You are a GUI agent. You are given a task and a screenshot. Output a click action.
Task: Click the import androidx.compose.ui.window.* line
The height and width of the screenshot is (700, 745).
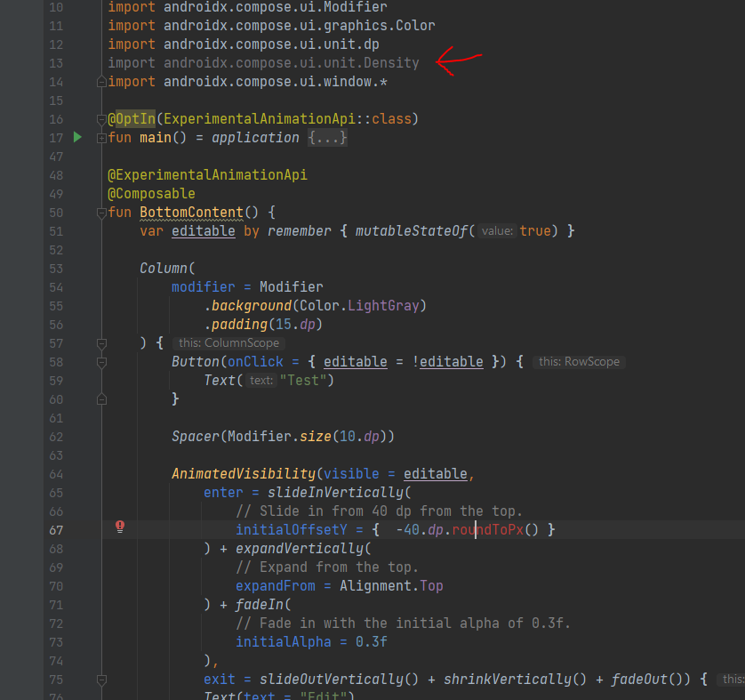click(x=247, y=82)
